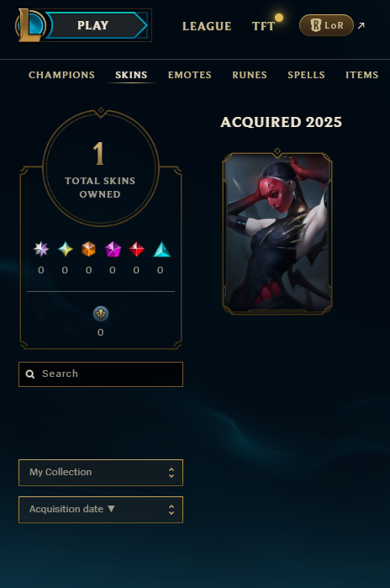Select the acquired skin splash art card
This screenshot has width=390, height=588.
[277, 231]
